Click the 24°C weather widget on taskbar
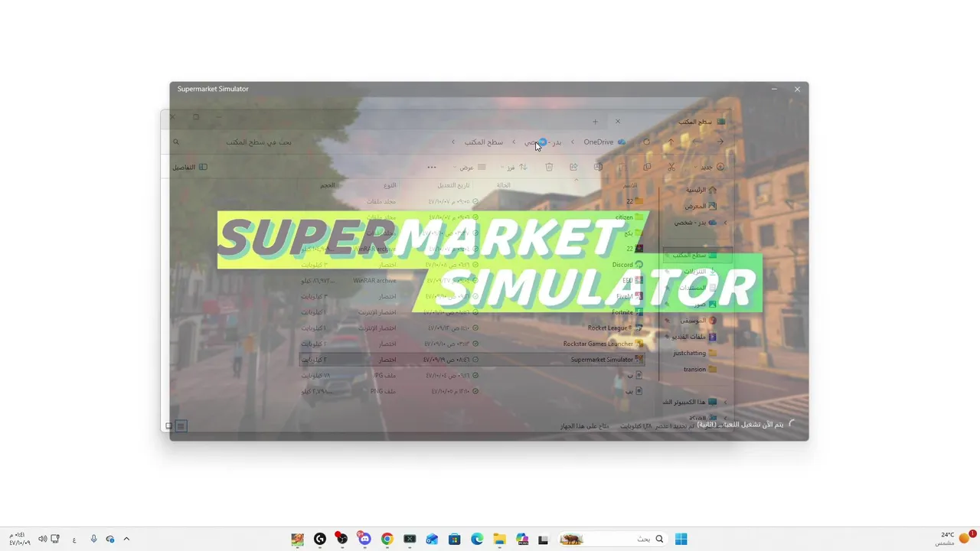This screenshot has height=551, width=980. pyautogui.click(x=955, y=539)
